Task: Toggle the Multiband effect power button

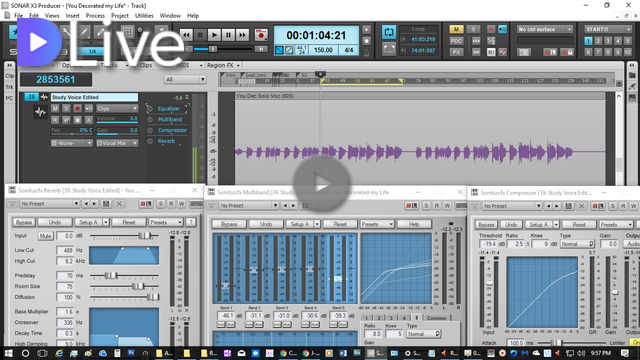Action: pos(150,120)
